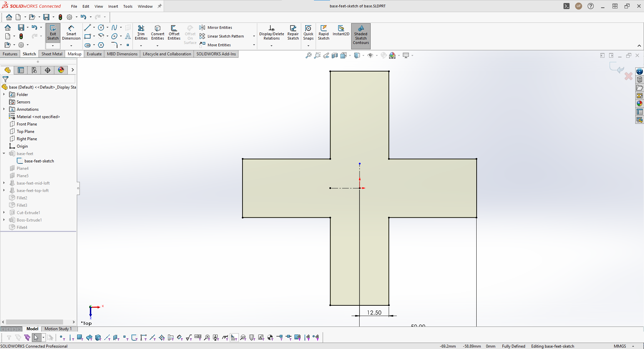Toggle the Instant2D mode

[341, 31]
